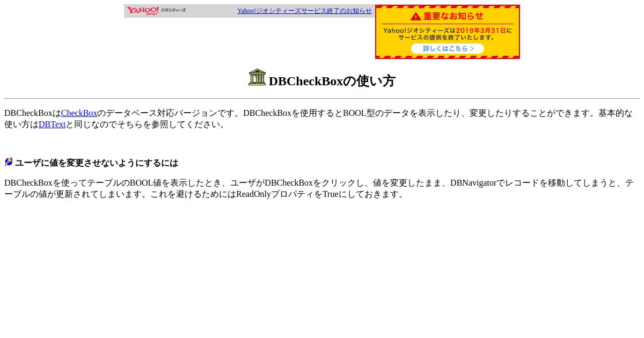Click the red warning triangle in banner
Viewport: 644px width, 338px height.
coord(416,16)
